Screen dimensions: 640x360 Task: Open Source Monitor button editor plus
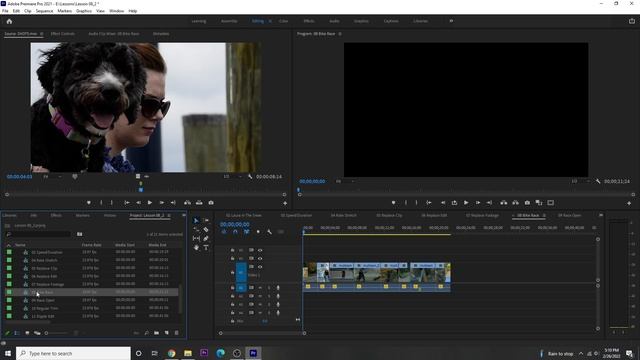click(x=285, y=203)
